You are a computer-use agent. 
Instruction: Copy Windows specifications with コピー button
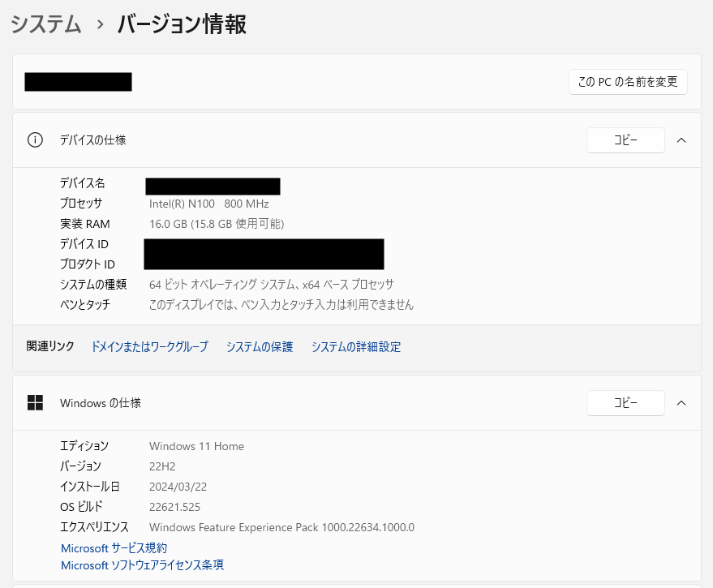click(x=625, y=402)
